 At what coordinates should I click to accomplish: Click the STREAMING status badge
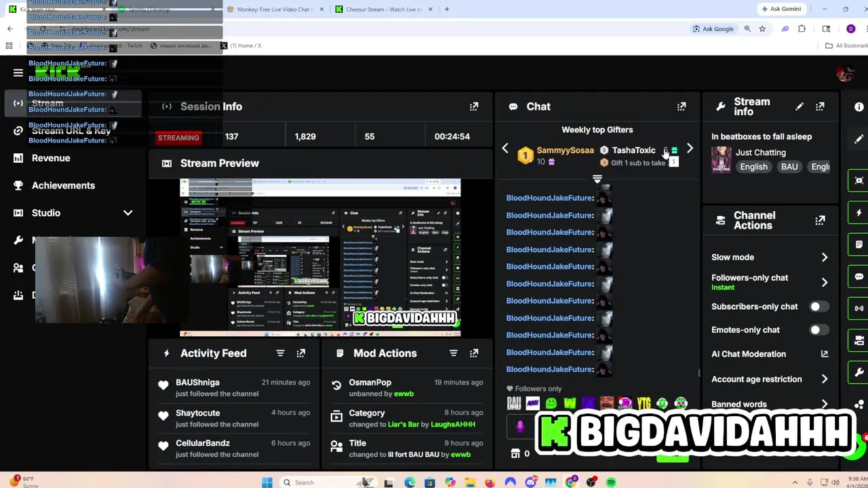pos(178,138)
